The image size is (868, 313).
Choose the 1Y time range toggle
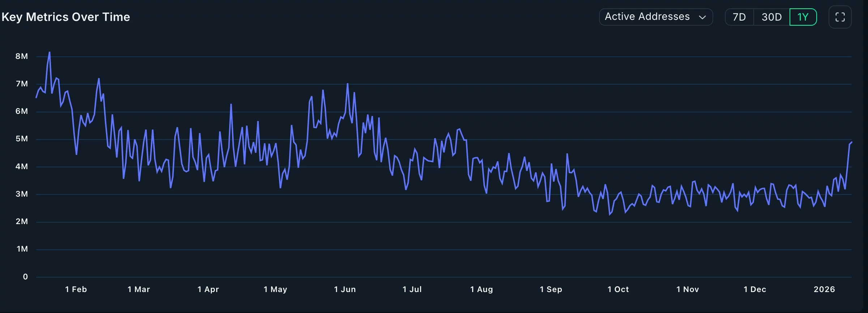(x=803, y=17)
